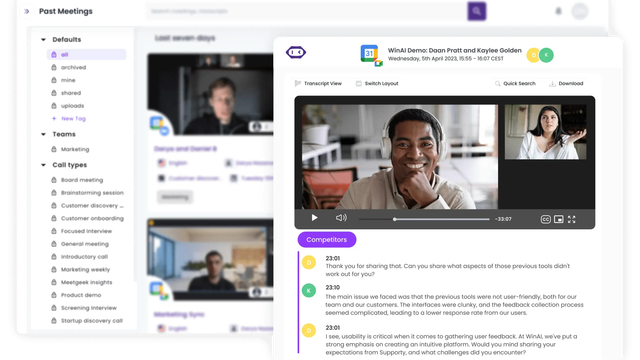This screenshot has height=360, width=640.
Task: Collapse the Defaults section
Action: coord(43,40)
